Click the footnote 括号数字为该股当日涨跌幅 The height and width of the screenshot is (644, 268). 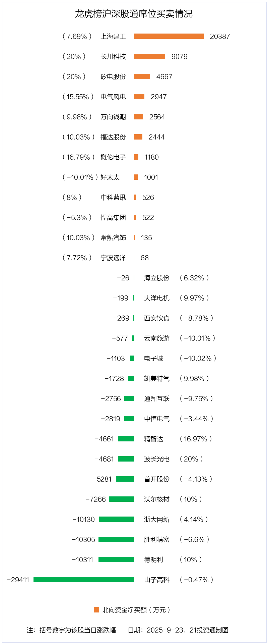(x=78, y=630)
